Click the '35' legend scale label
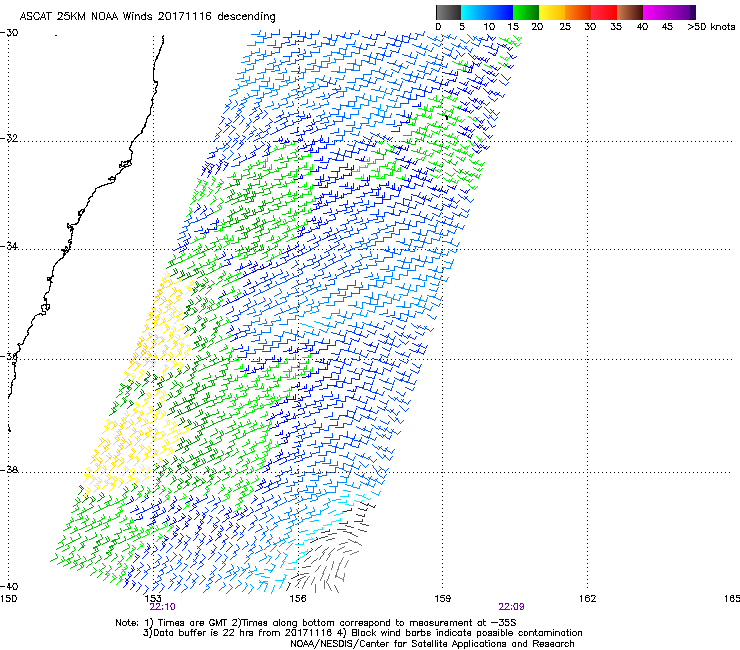This screenshot has height=650, width=740. pyautogui.click(x=616, y=27)
